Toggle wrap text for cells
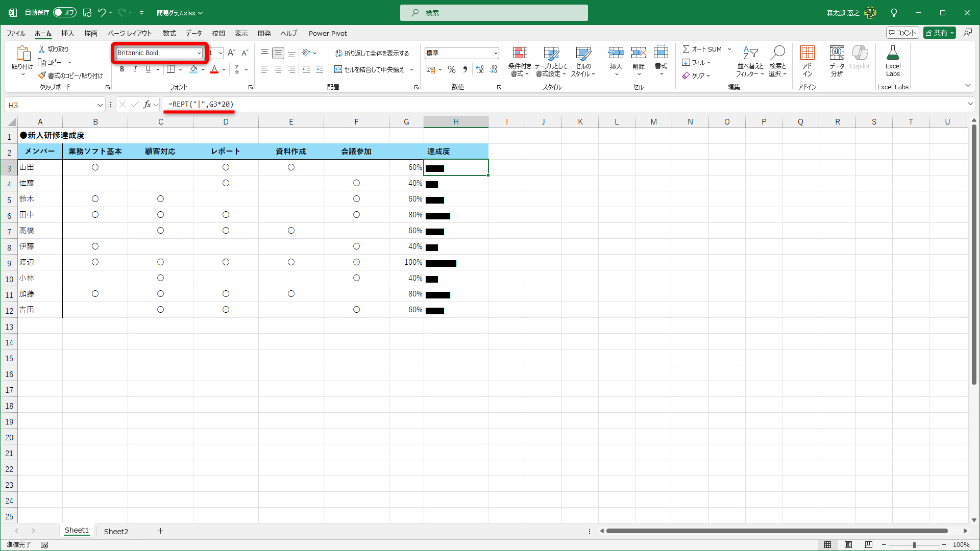 click(372, 53)
